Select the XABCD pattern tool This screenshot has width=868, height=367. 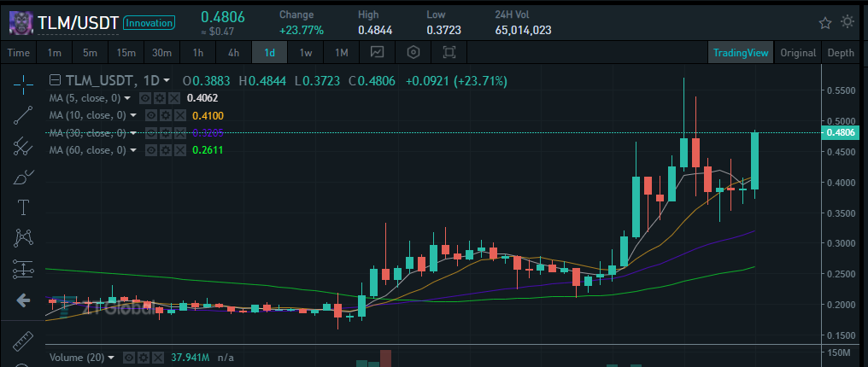(23, 239)
